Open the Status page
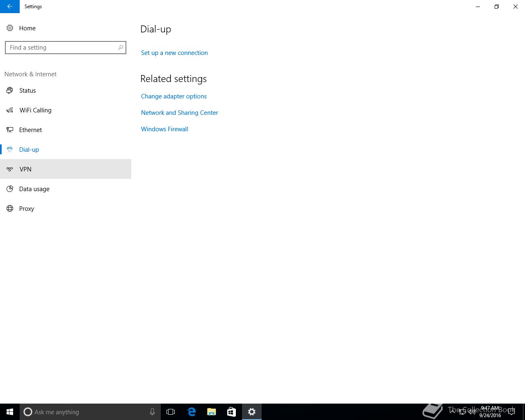The image size is (525, 420). tap(66, 90)
